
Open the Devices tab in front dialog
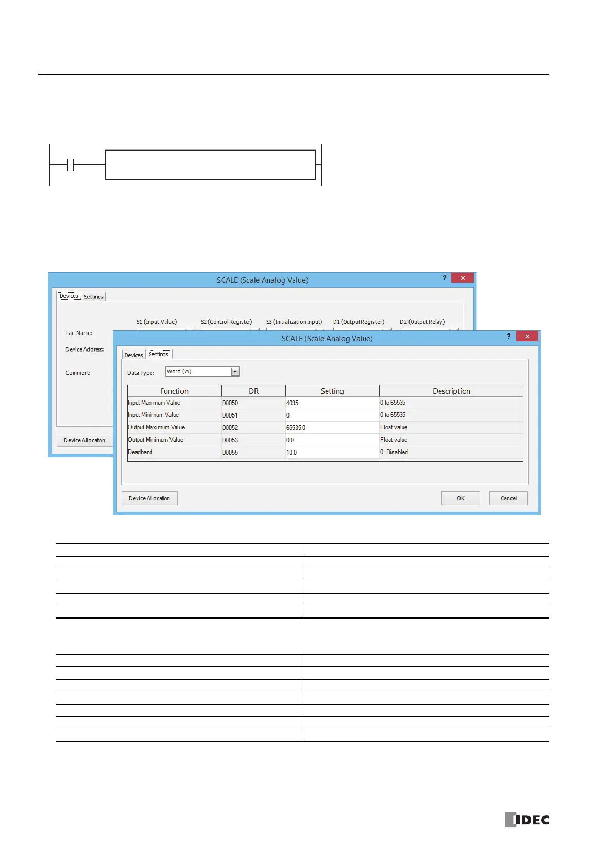(134, 355)
